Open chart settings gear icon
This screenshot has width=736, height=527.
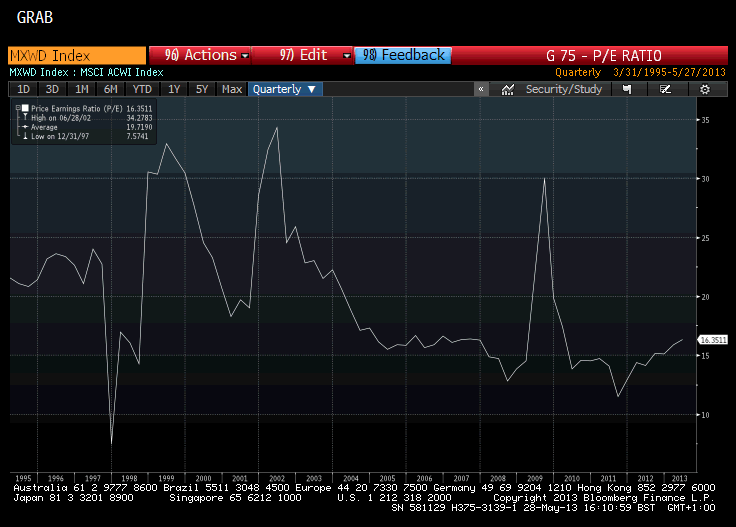point(705,89)
